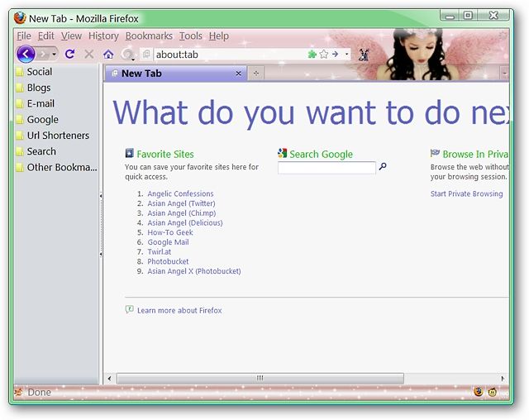Click the Go arrow in address bar
The height and width of the screenshot is (420, 529).
335,54
